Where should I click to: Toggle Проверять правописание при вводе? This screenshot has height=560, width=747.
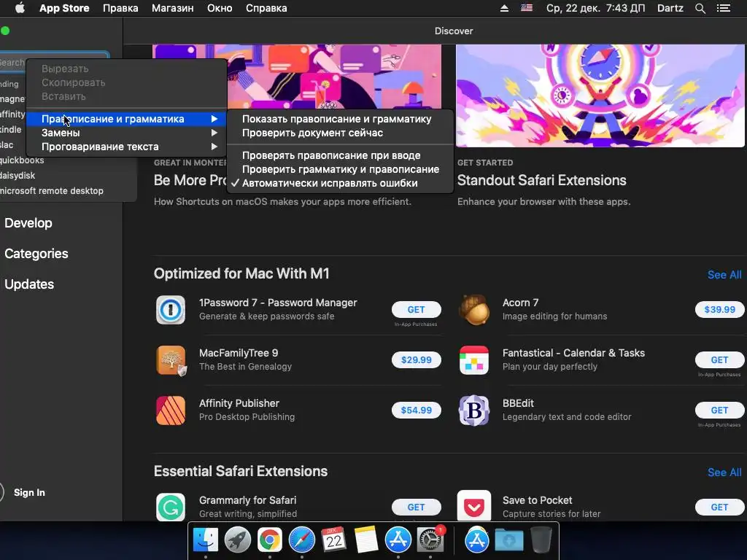pyautogui.click(x=340, y=155)
